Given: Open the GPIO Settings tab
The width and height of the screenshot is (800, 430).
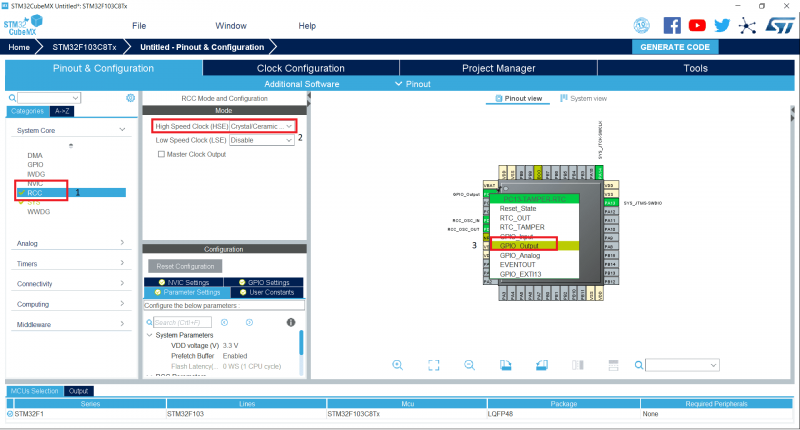Looking at the screenshot, I should tap(264, 282).
